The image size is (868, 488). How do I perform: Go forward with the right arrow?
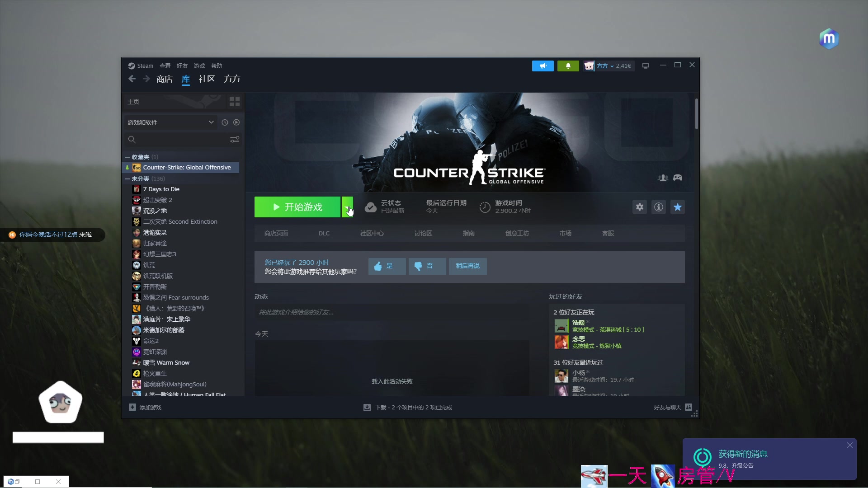point(146,79)
